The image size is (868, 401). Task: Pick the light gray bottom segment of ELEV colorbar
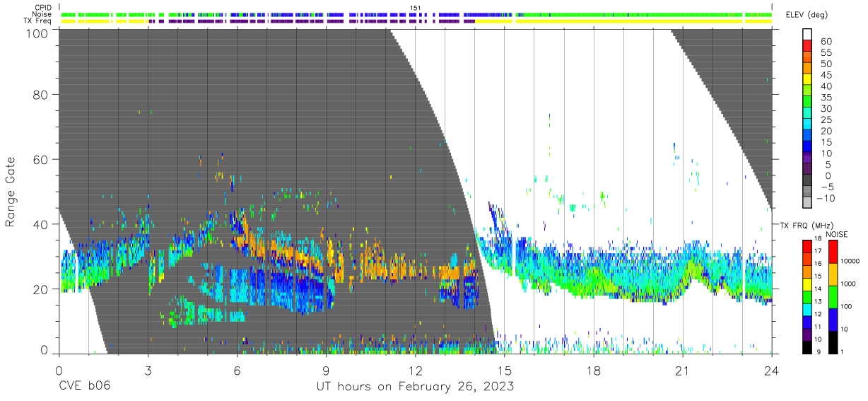point(807,203)
